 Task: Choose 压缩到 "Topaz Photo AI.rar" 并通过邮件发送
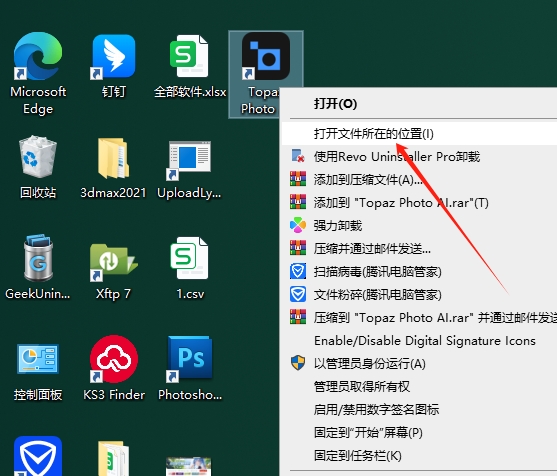pos(419,317)
